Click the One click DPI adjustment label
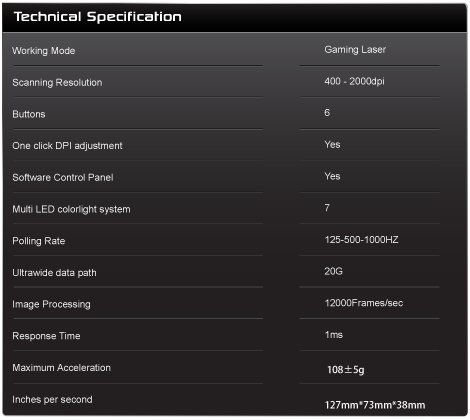This screenshot has height=420, width=470. pyautogui.click(x=67, y=146)
